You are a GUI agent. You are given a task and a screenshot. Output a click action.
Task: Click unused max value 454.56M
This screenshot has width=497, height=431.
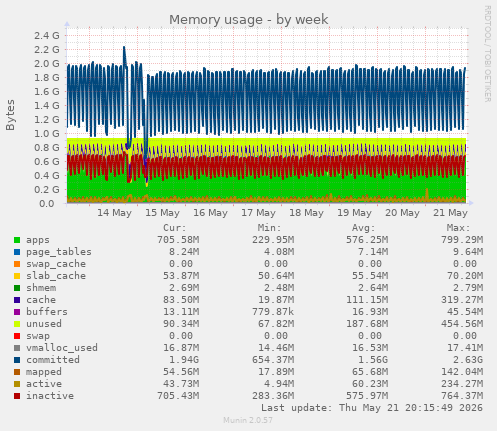point(462,324)
